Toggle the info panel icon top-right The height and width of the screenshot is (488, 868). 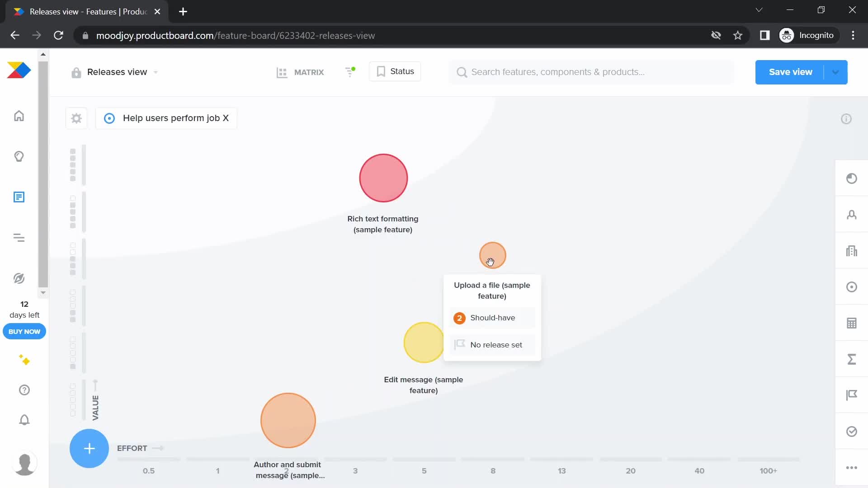(x=847, y=118)
